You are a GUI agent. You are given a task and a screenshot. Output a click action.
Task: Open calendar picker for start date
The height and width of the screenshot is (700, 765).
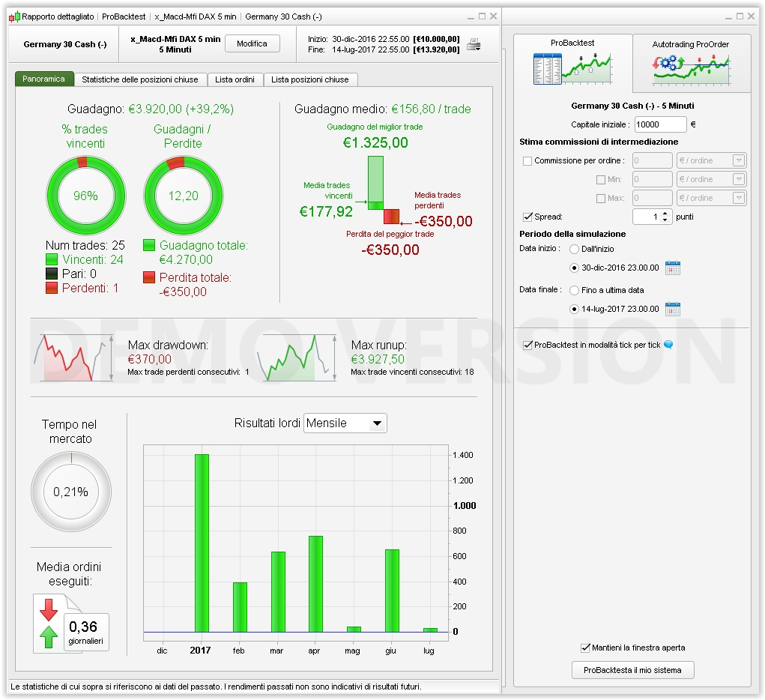tap(673, 268)
